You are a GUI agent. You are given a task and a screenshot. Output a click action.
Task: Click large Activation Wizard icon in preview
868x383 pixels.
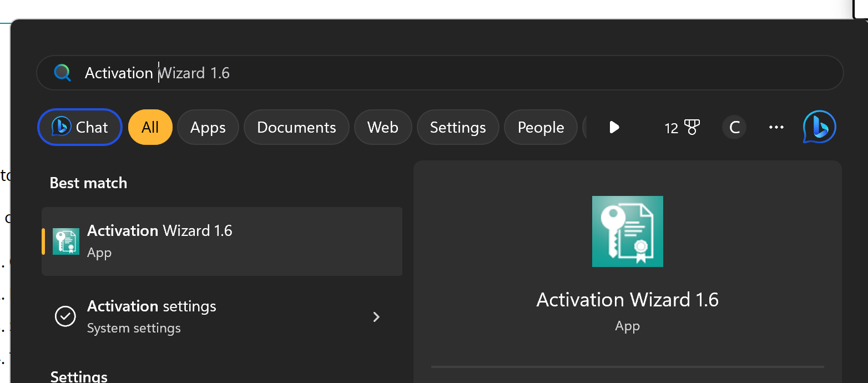click(628, 231)
